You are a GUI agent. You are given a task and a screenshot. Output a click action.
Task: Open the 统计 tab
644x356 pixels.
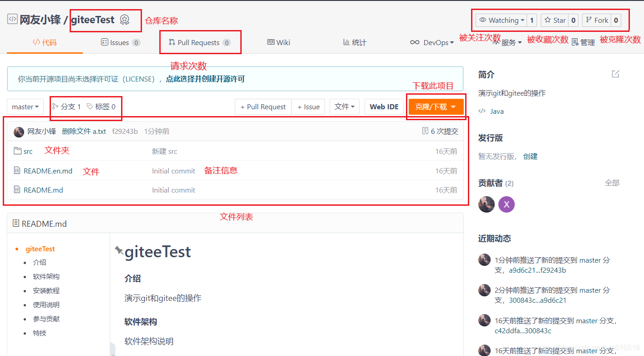[x=355, y=42]
